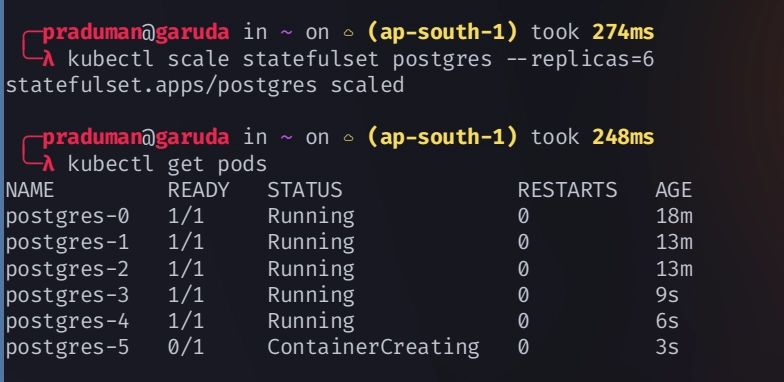Click the 'statefulset.apps/postgres scaled' output line
This screenshot has width=784, height=382.
(205, 86)
